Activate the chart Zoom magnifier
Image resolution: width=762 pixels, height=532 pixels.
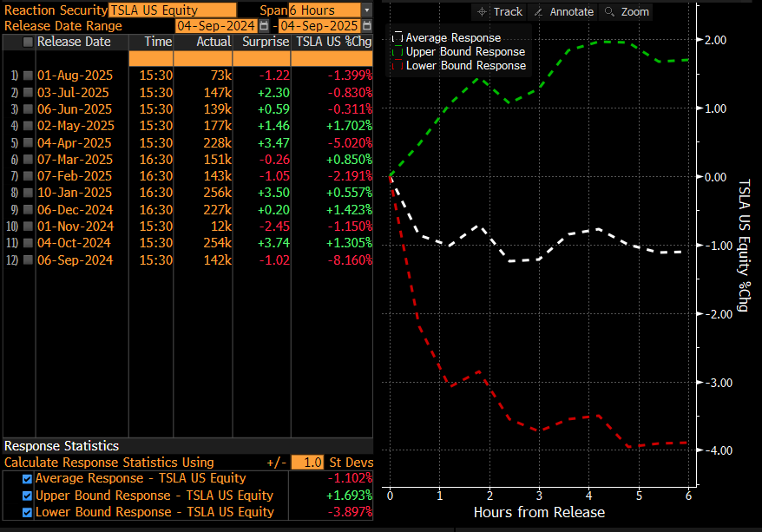tap(627, 11)
